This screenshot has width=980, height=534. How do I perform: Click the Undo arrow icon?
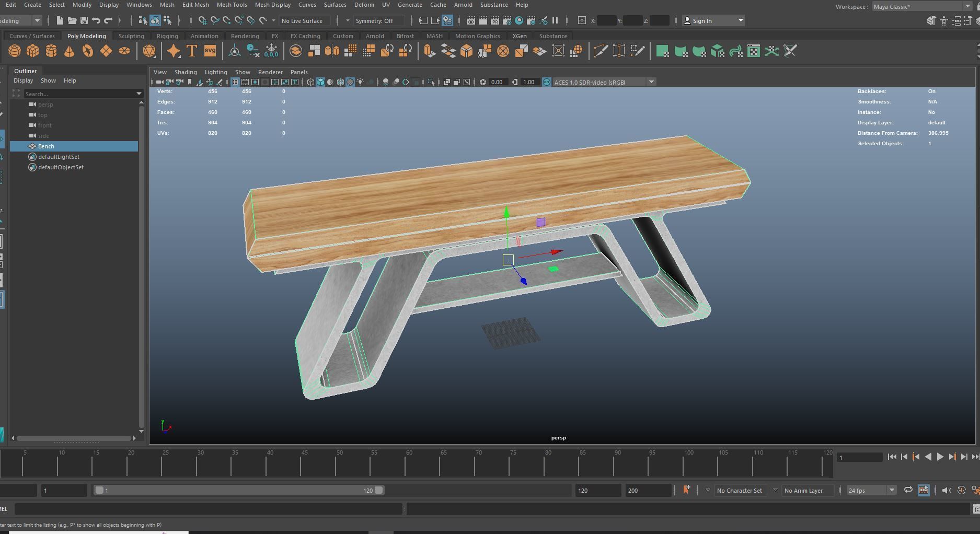pyautogui.click(x=96, y=20)
